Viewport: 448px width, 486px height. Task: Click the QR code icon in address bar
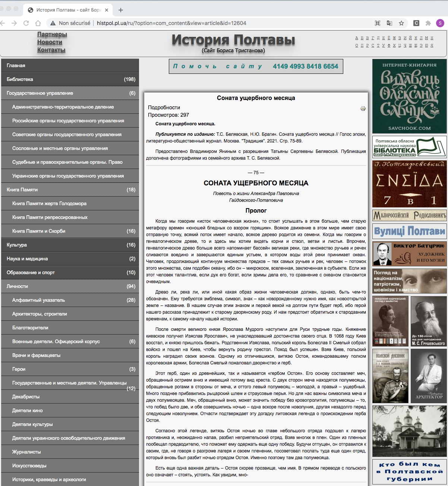tap(378, 23)
